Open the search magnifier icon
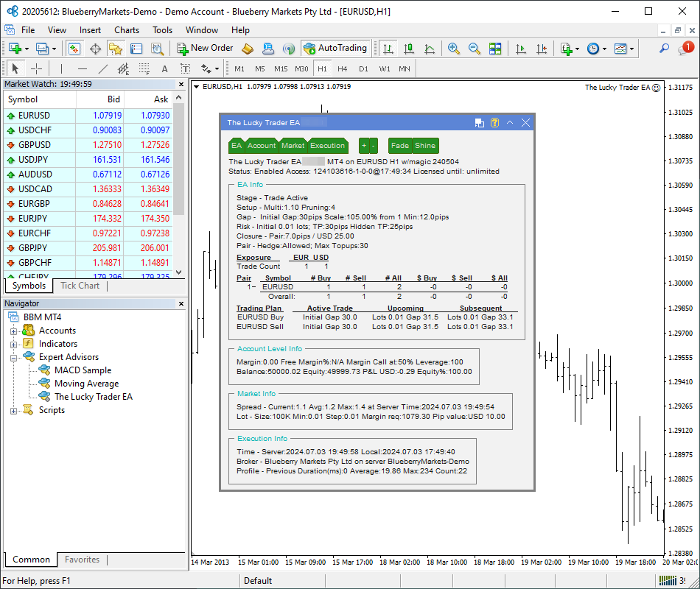This screenshot has width=700, height=589. 665,48
